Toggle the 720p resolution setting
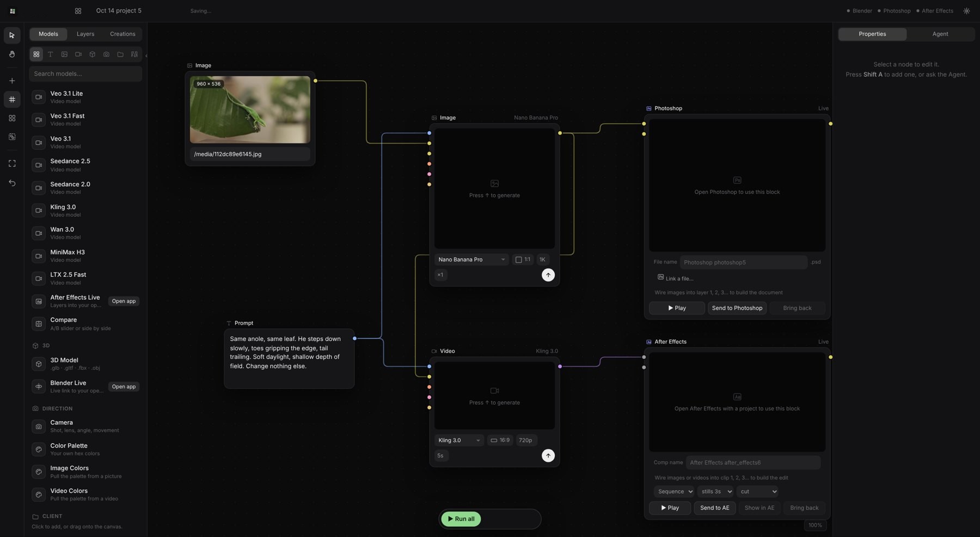Viewport: 980px width, 537px height. [x=525, y=441]
